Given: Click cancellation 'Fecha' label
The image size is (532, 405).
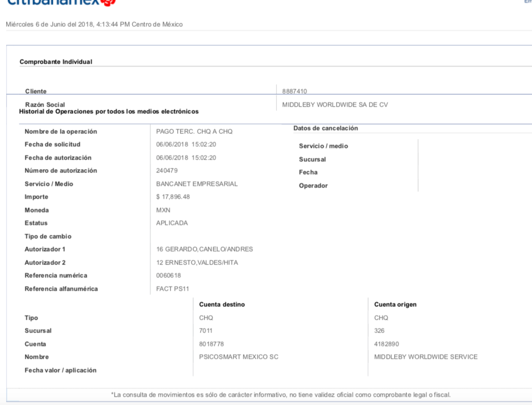Looking at the screenshot, I should tap(308, 172).
